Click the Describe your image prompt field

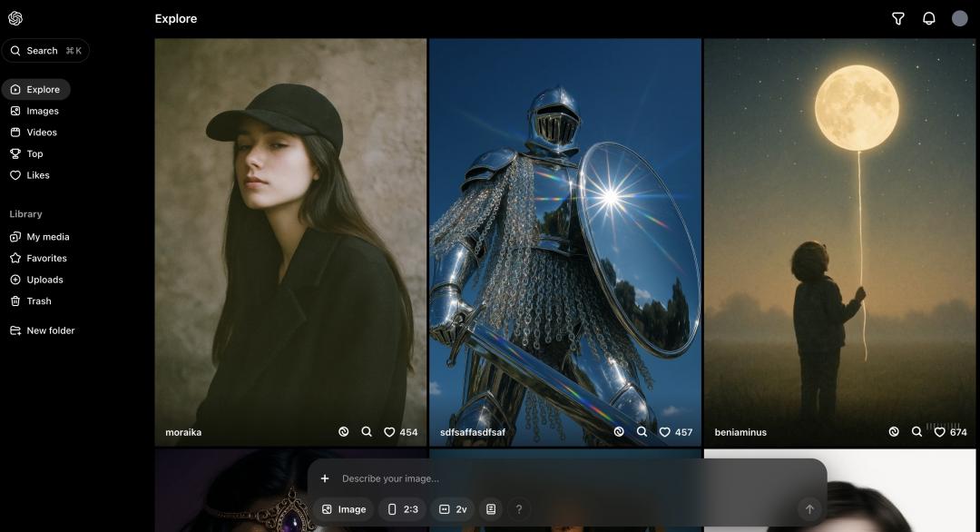click(563, 478)
